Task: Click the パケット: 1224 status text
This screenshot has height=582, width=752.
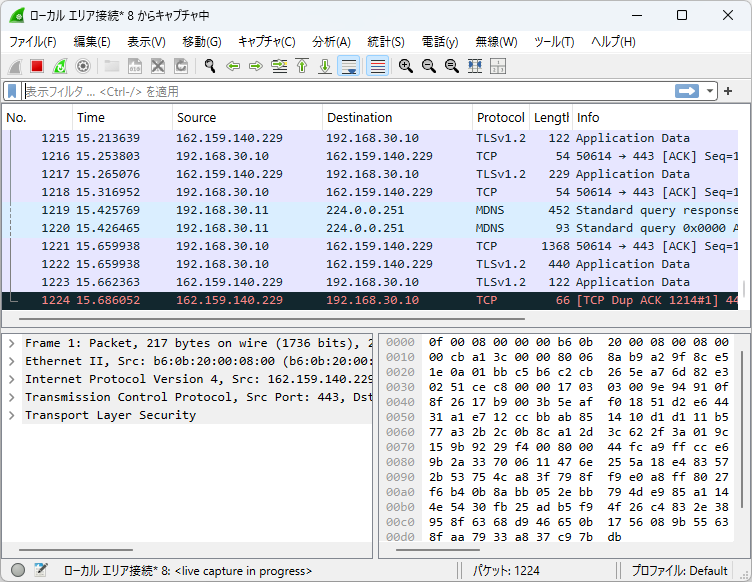Action: [x=506, y=570]
